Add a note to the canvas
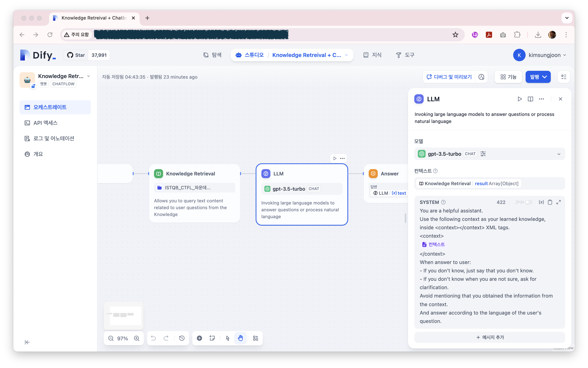 (x=212, y=338)
